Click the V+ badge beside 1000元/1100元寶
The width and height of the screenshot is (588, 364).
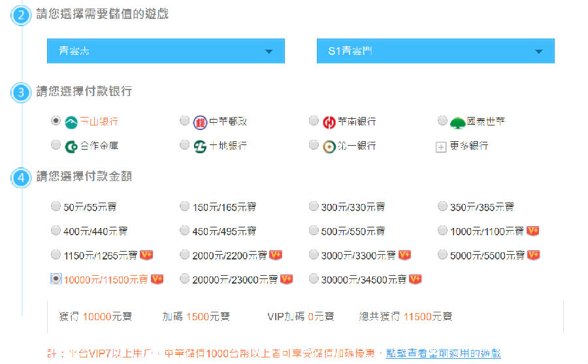point(532,231)
